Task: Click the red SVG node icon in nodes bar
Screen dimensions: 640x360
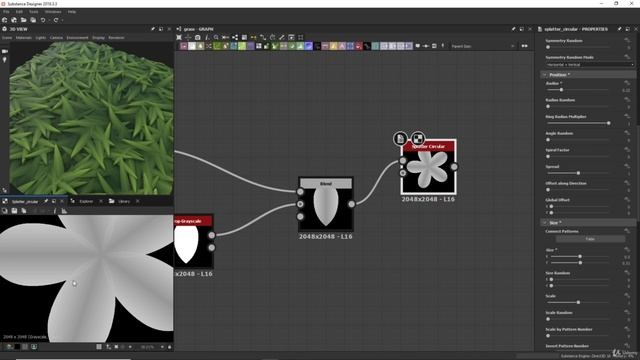Action: click(358, 46)
